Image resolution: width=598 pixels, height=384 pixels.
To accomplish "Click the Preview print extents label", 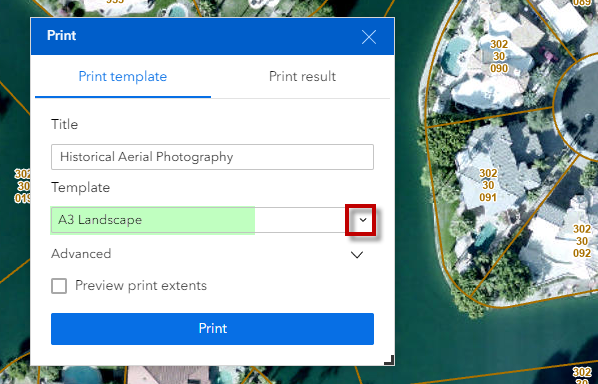I will [x=141, y=286].
